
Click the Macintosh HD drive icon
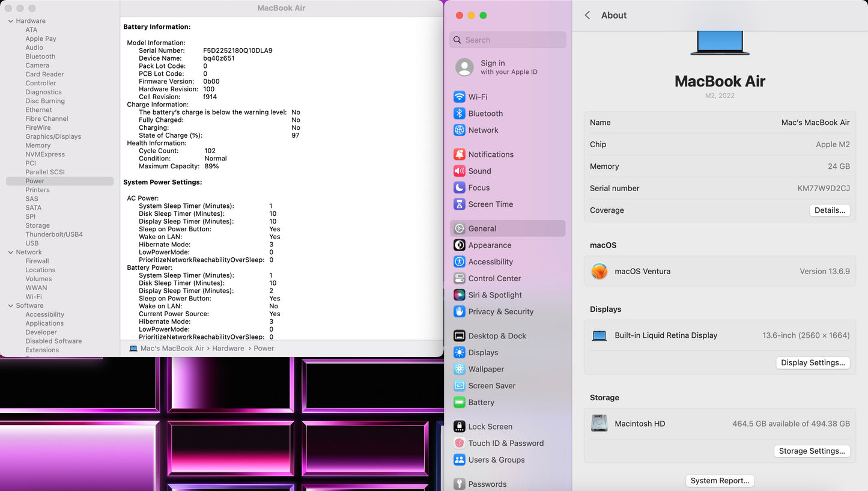(x=599, y=424)
